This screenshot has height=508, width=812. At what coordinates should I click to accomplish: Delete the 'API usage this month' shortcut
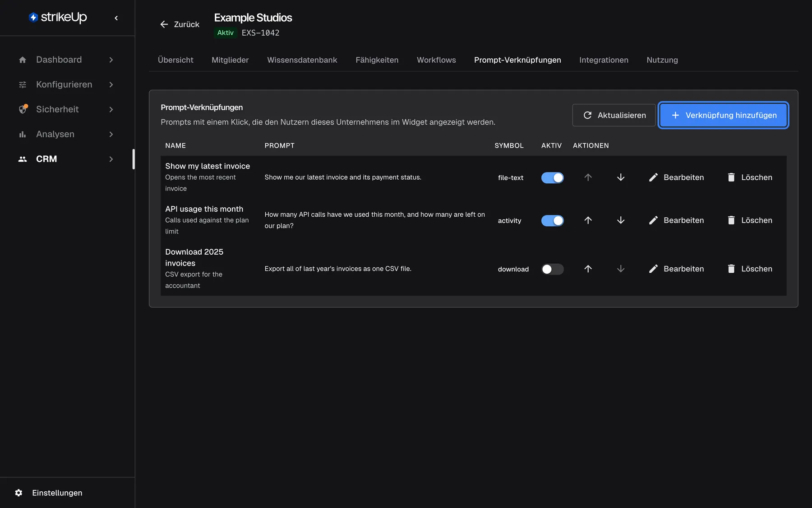tap(750, 220)
